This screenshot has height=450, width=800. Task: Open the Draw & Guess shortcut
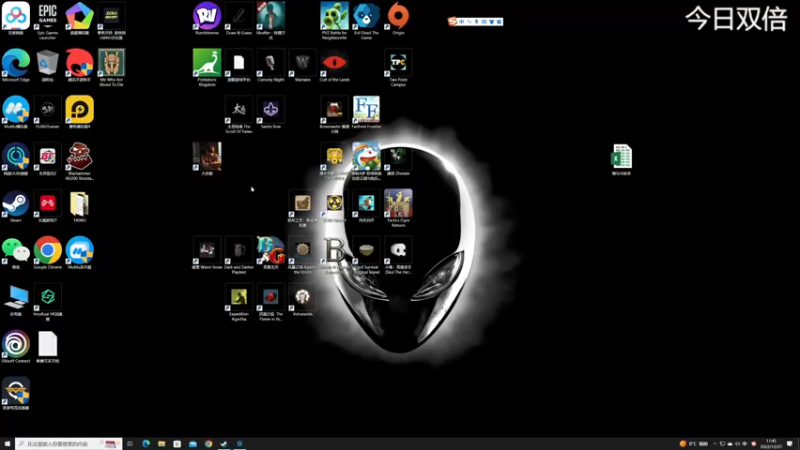click(x=239, y=18)
